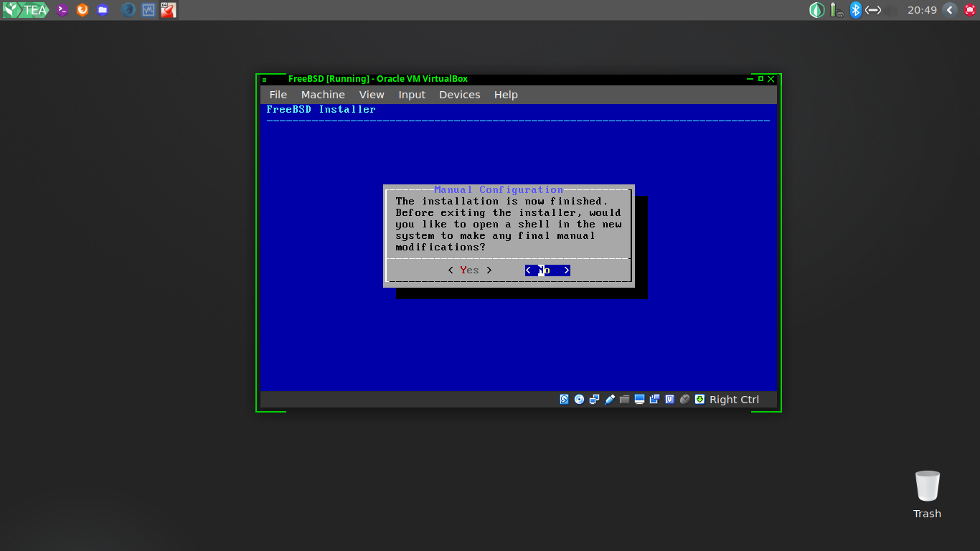980x551 pixels.
Task: Click the Manual Configuration dialog title
Action: pyautogui.click(x=499, y=190)
